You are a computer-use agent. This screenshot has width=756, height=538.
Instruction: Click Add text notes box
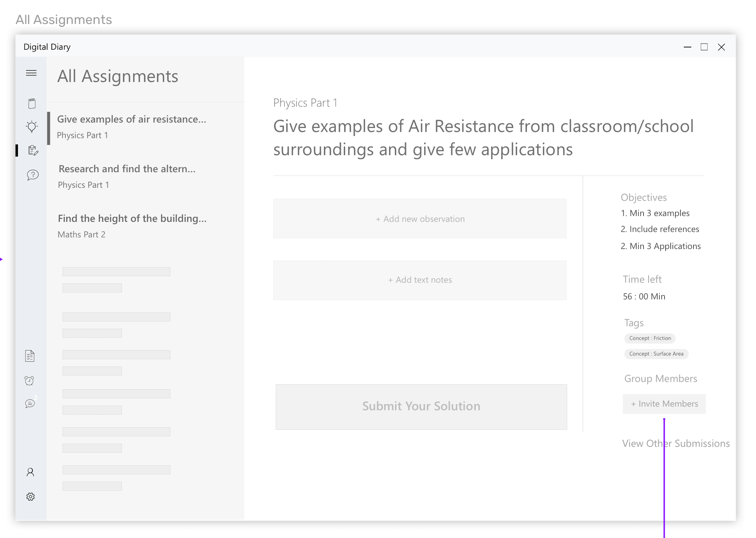click(x=420, y=280)
